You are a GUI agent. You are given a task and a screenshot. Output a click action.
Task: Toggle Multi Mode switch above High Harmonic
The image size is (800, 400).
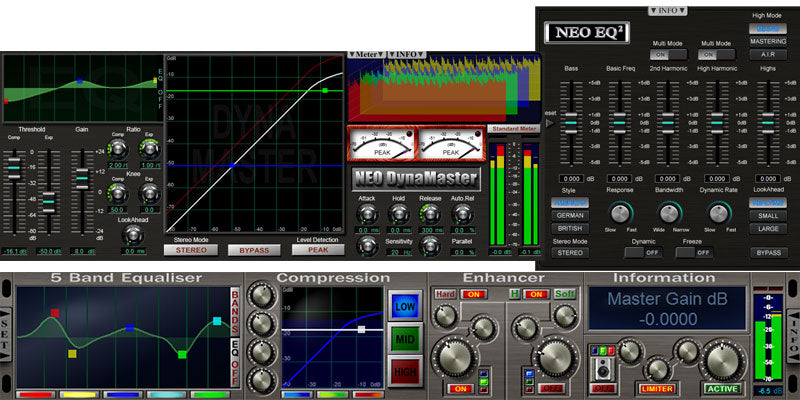[716, 54]
